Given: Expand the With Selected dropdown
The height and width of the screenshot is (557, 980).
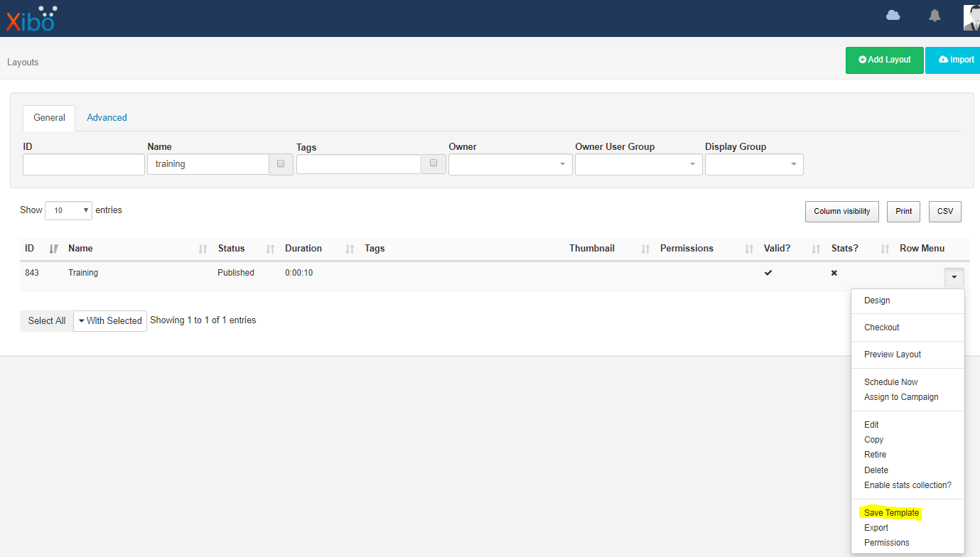Looking at the screenshot, I should point(109,320).
